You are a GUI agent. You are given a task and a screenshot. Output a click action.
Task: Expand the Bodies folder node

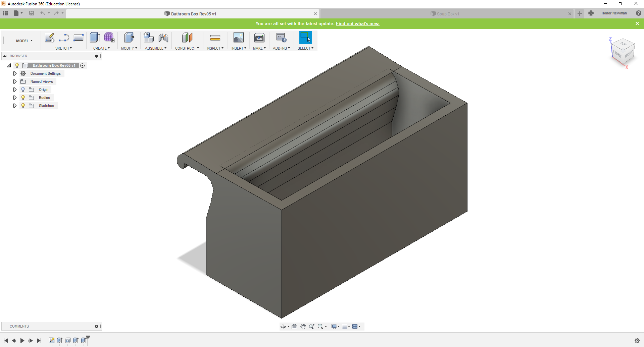point(15,98)
